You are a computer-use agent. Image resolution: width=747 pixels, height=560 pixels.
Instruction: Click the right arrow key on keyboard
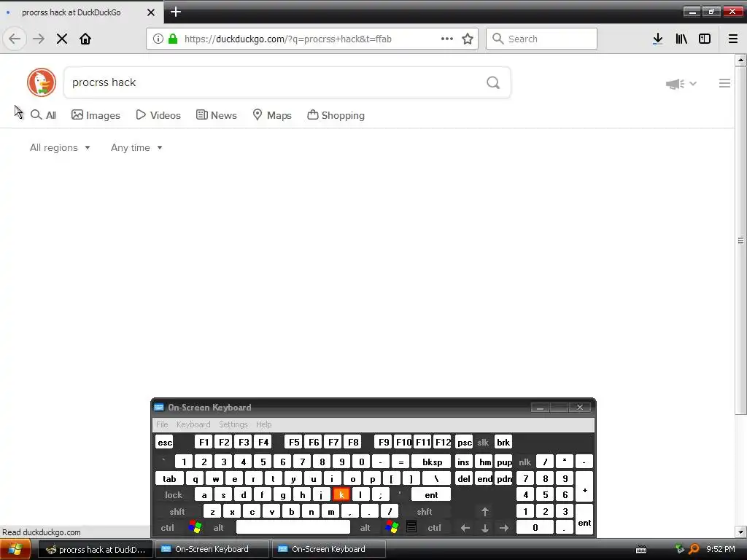[x=504, y=528]
